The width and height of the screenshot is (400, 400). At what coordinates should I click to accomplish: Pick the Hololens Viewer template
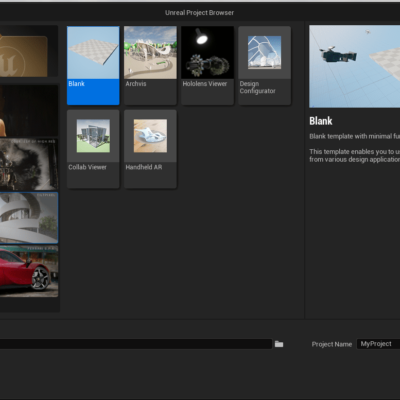click(x=207, y=65)
